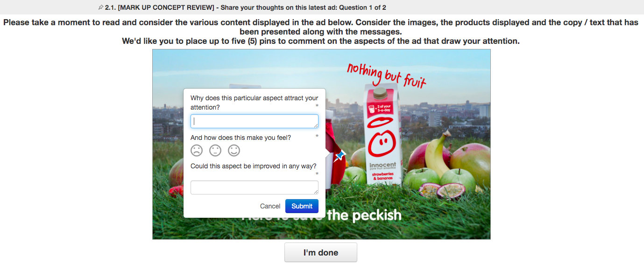Place a pin on the 'strawberries & bananas' carton label

[x=382, y=176]
